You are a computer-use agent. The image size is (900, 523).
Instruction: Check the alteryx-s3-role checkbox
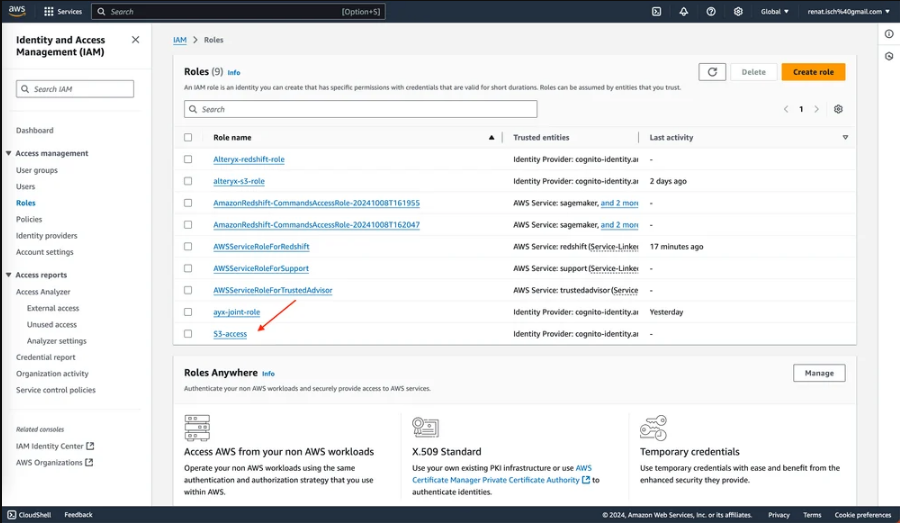pos(188,181)
